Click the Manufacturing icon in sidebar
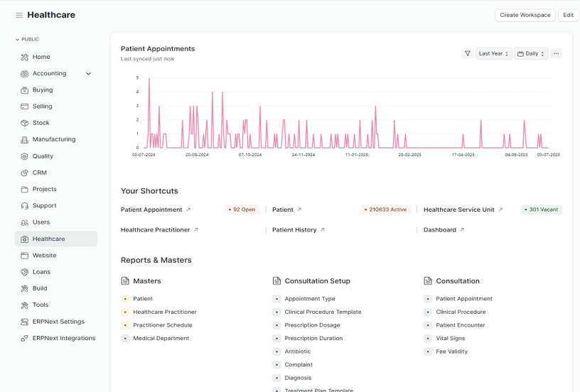Viewport: 580px width, 392px height. click(x=25, y=139)
